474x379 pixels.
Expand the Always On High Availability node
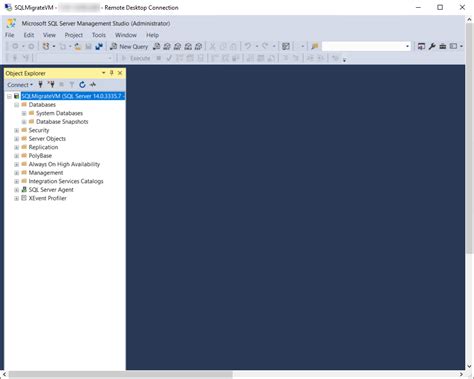[x=16, y=164]
